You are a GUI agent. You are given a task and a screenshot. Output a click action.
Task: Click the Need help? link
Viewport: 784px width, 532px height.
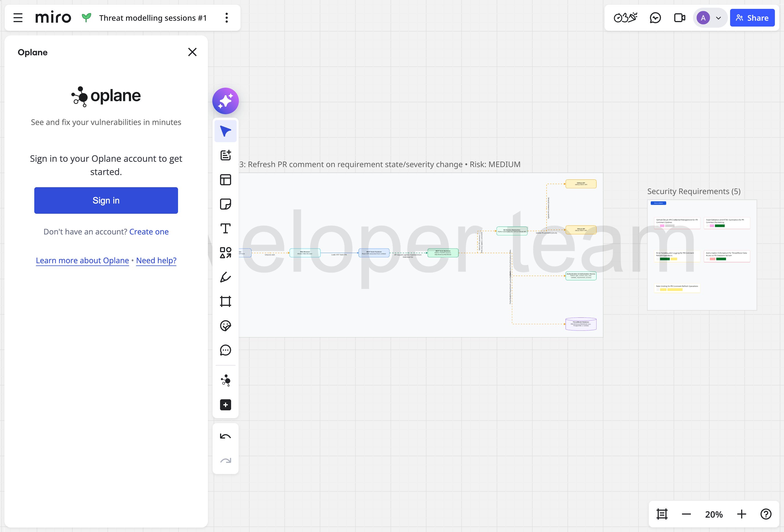click(156, 260)
